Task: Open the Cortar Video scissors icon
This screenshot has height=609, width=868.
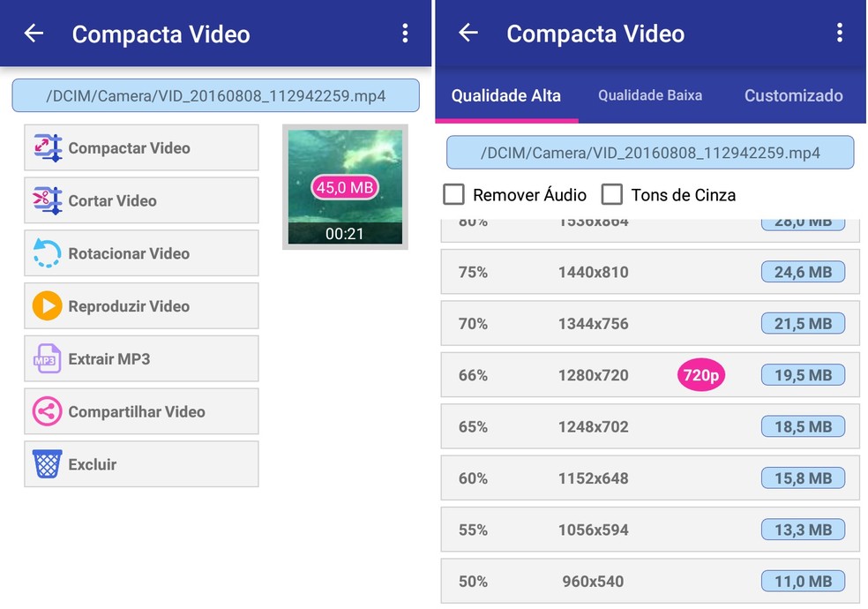Action: pos(49,200)
